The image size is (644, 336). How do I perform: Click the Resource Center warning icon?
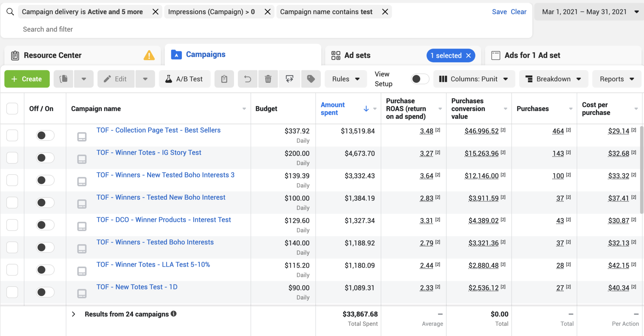tap(149, 55)
